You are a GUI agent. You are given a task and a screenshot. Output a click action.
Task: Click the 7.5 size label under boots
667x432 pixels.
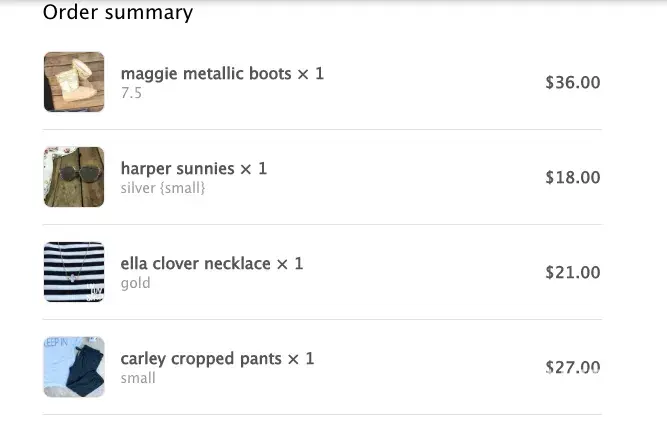click(131, 93)
